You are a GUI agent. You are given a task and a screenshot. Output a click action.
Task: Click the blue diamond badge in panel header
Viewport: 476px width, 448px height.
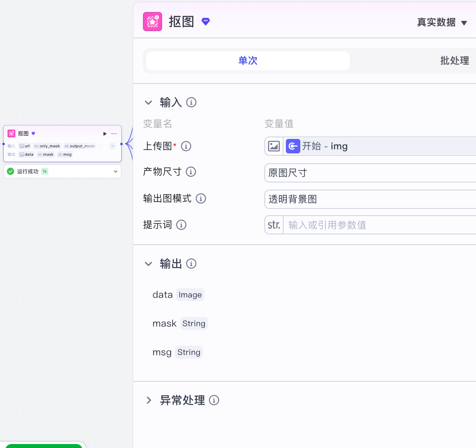pyautogui.click(x=206, y=22)
